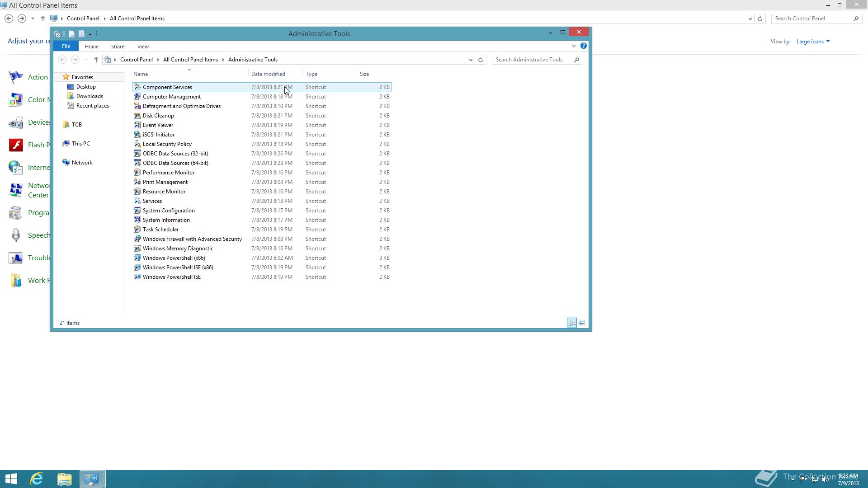Select the Services gear icon

click(x=137, y=201)
